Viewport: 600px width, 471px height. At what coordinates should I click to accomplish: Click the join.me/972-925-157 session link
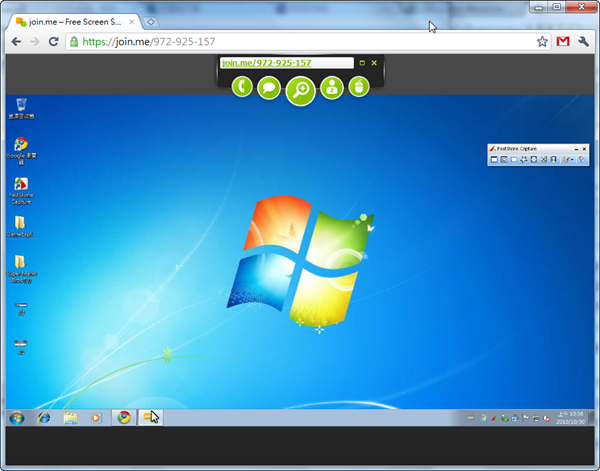pos(266,63)
